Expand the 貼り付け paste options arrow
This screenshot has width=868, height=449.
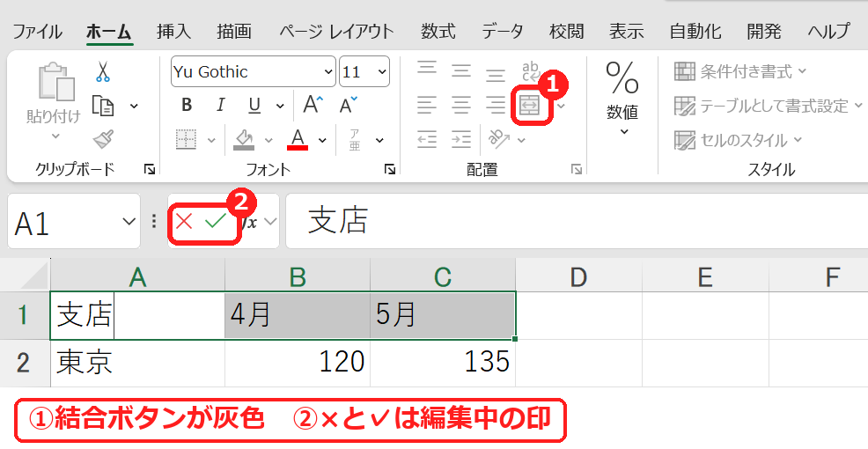pyautogui.click(x=55, y=136)
